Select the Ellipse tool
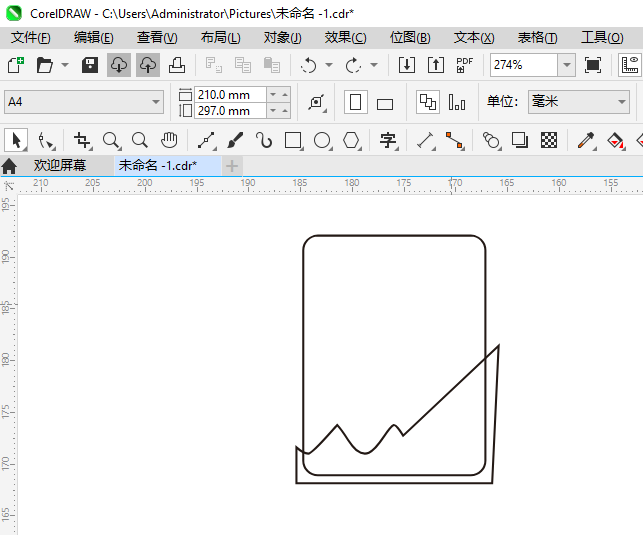The width and height of the screenshot is (643, 535). pos(323,140)
